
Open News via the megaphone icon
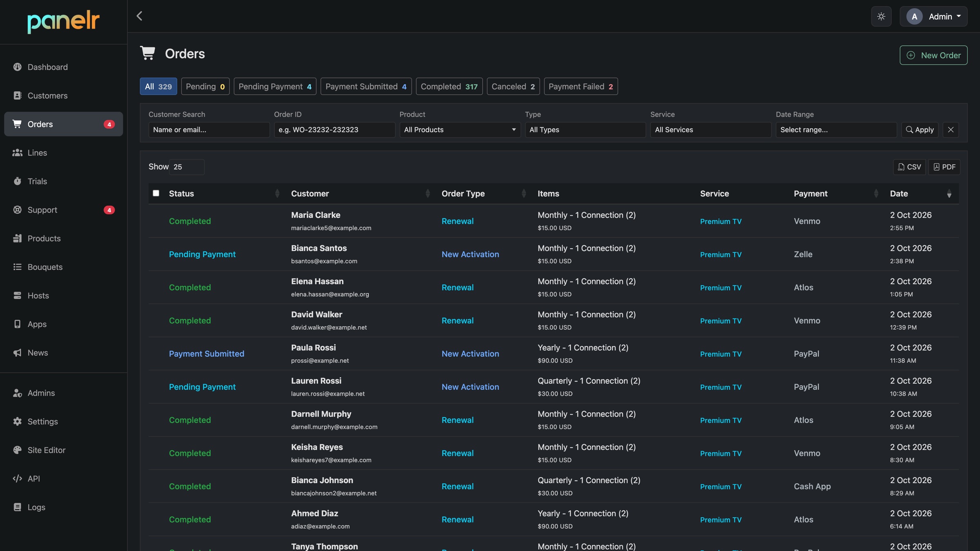17,353
